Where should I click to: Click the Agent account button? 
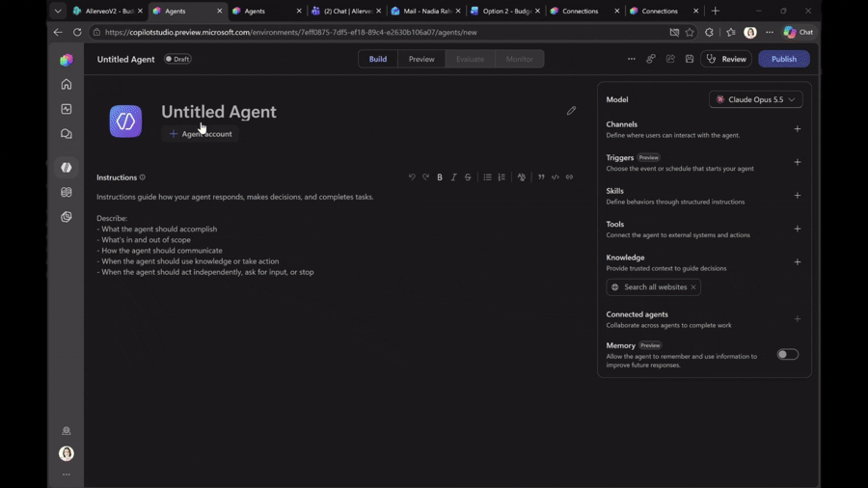click(201, 134)
